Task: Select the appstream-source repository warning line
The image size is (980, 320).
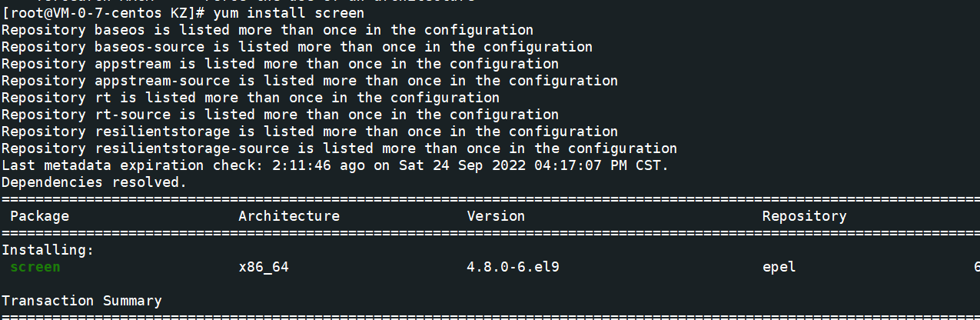Action: (309, 81)
